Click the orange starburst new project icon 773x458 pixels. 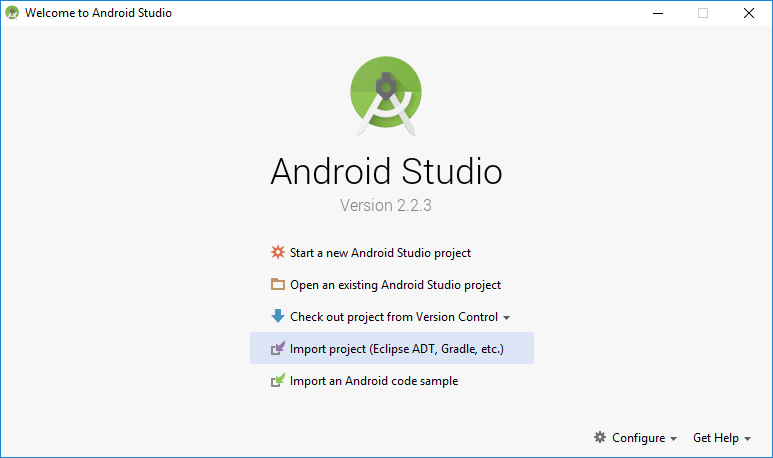click(x=278, y=252)
